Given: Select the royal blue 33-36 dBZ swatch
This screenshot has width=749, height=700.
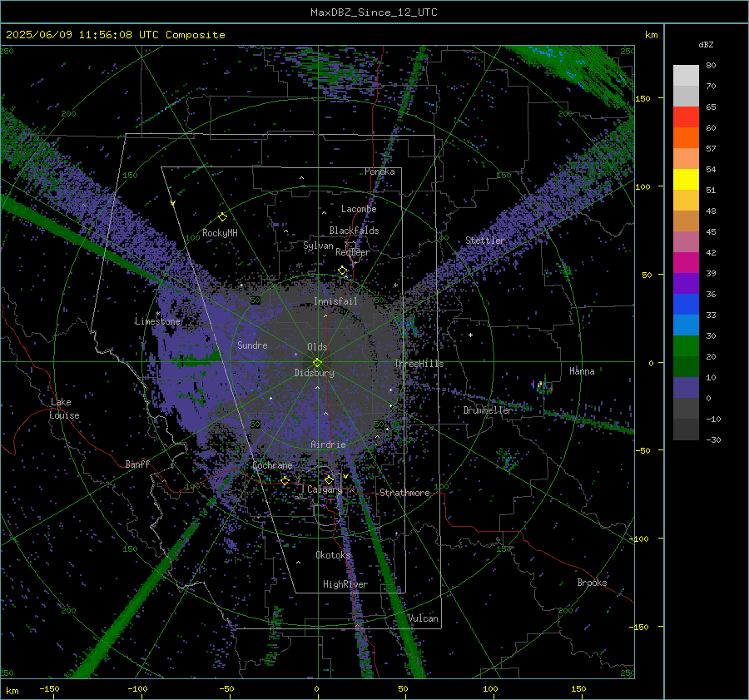Looking at the screenshot, I should (x=686, y=305).
